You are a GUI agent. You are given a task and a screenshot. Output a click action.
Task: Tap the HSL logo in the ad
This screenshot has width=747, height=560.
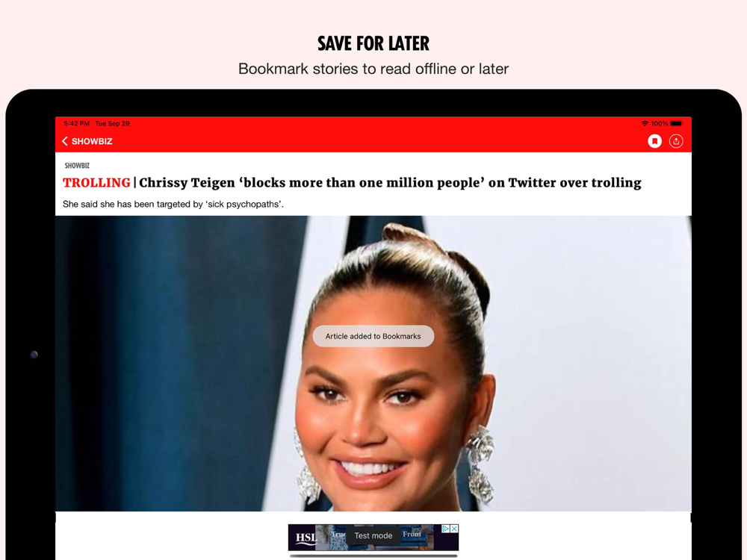tap(306, 538)
